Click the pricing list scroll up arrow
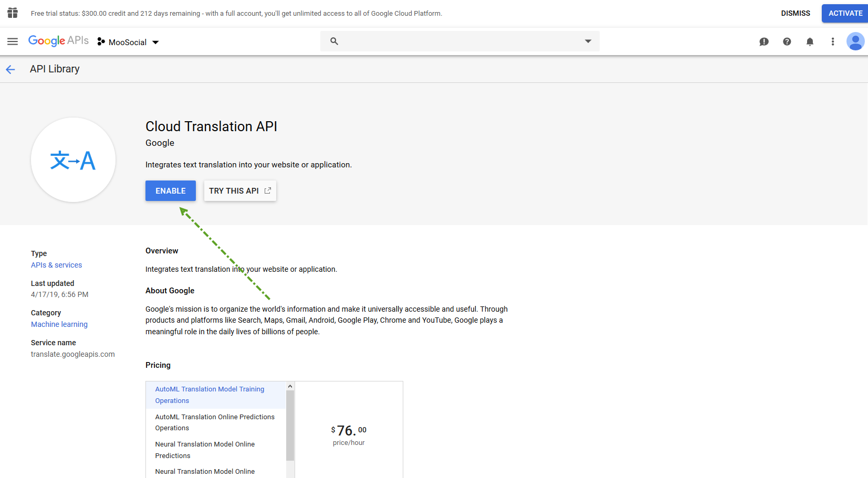This screenshot has width=868, height=478. click(290, 386)
